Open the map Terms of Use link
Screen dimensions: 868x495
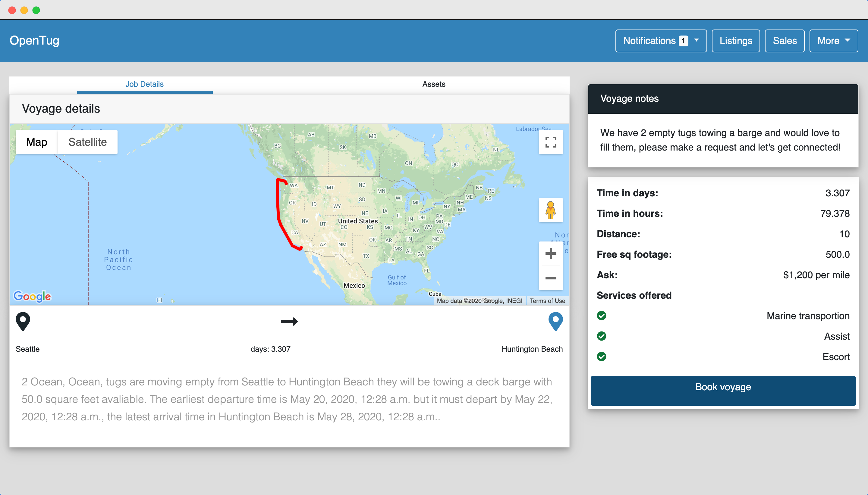pyautogui.click(x=547, y=301)
